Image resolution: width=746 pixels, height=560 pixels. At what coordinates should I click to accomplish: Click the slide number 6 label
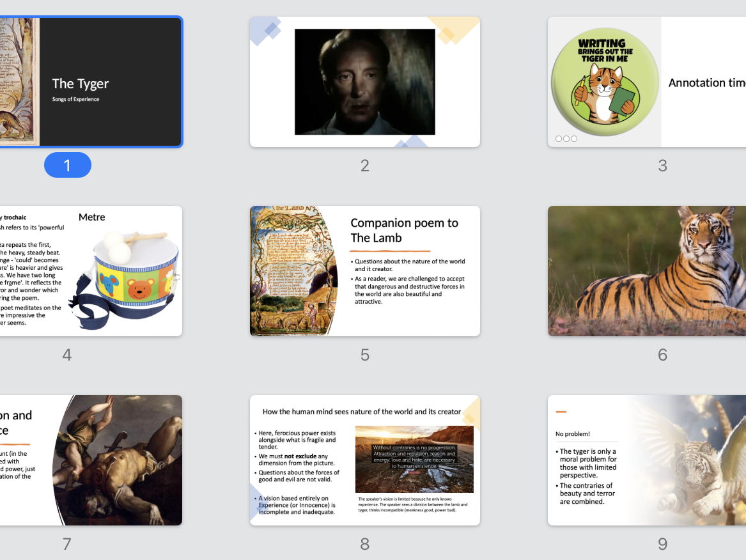663,354
